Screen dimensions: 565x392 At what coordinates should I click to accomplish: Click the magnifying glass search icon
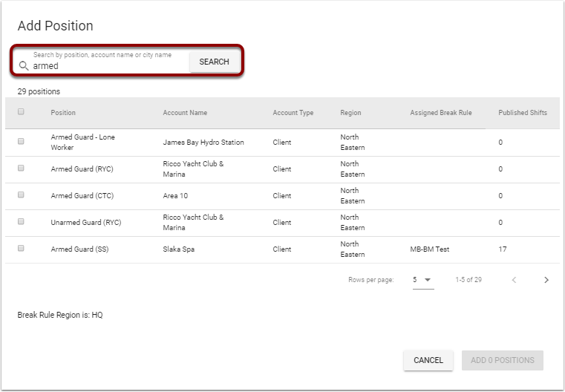24,65
